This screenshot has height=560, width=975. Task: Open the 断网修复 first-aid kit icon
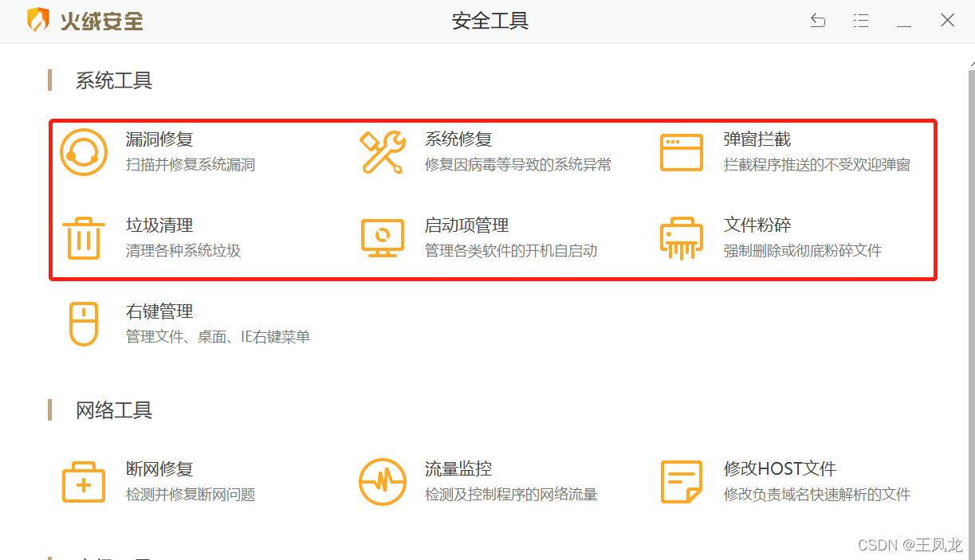(x=84, y=482)
